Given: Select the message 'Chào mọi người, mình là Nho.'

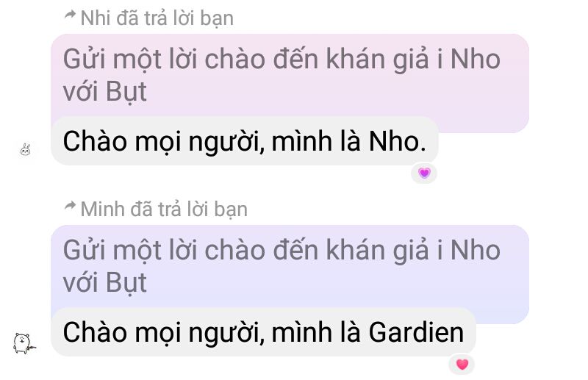Looking at the screenshot, I should 245,141.
